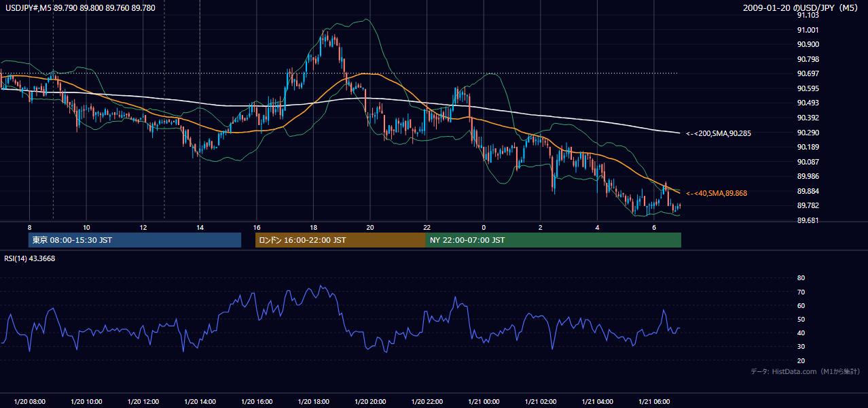Click the HistData.com data source text
This screenshot has height=408, width=868.
pos(806,371)
